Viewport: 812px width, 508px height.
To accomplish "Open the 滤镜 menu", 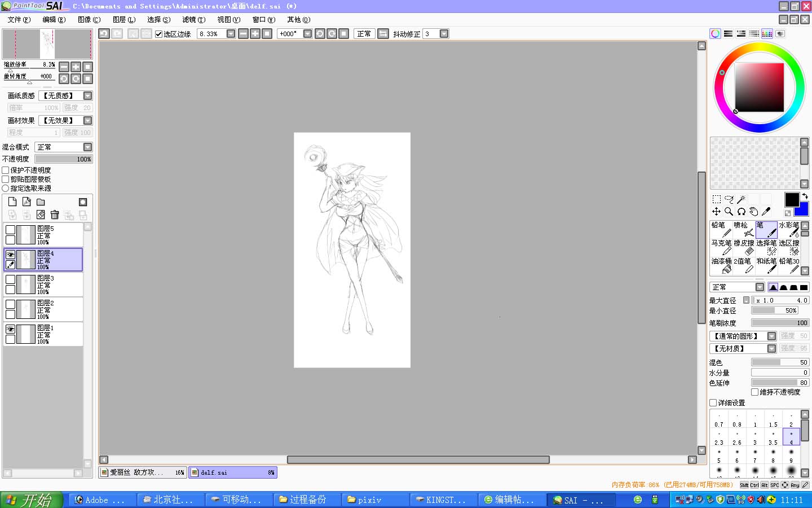I will point(194,19).
